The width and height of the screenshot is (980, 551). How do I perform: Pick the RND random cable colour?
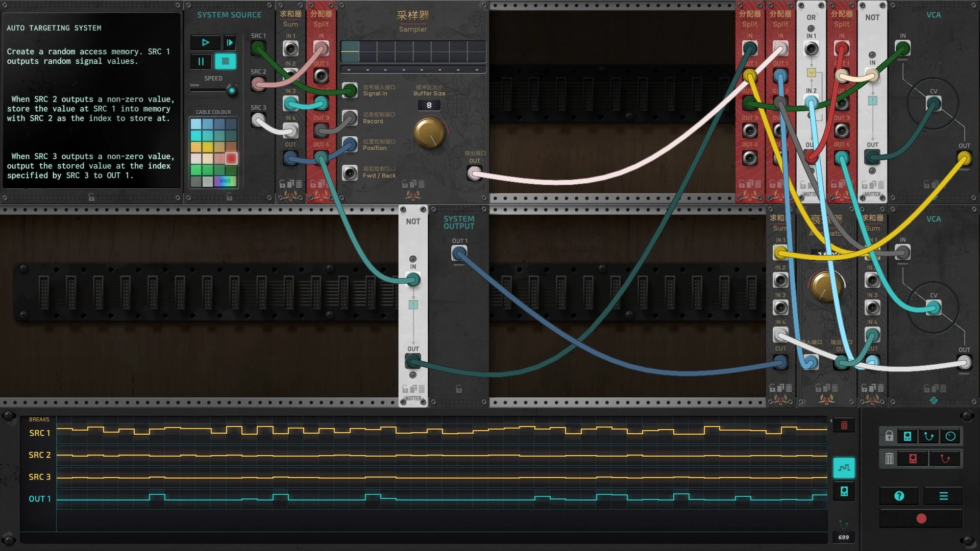click(x=225, y=181)
